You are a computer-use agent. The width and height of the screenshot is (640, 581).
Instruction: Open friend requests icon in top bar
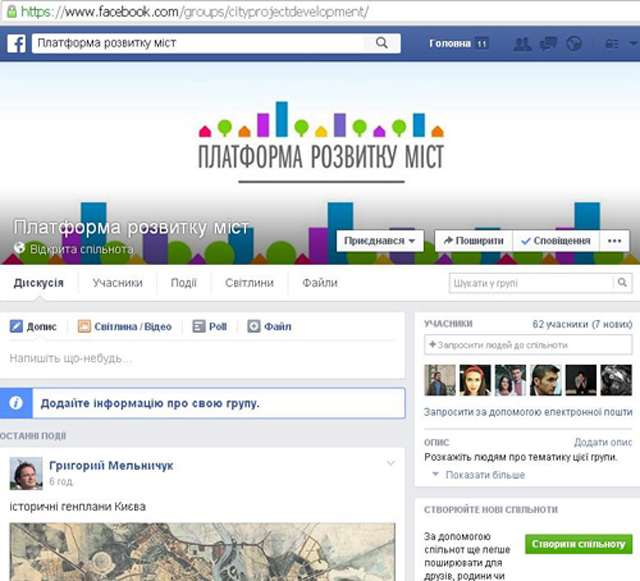(522, 44)
